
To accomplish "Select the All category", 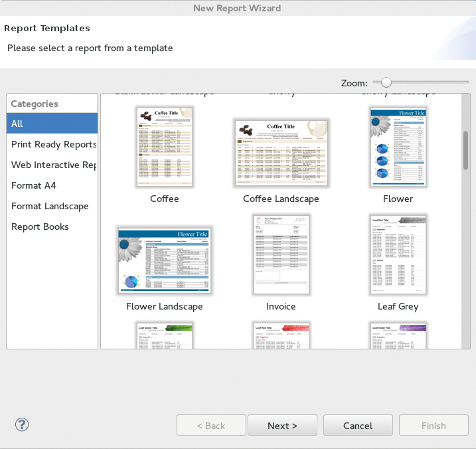I will (52, 124).
